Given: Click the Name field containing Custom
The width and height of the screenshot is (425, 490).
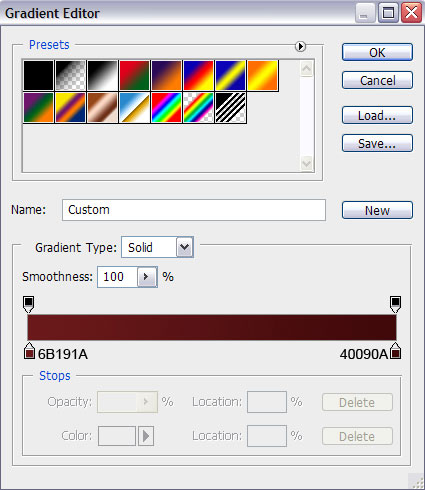Looking at the screenshot, I should point(194,210).
